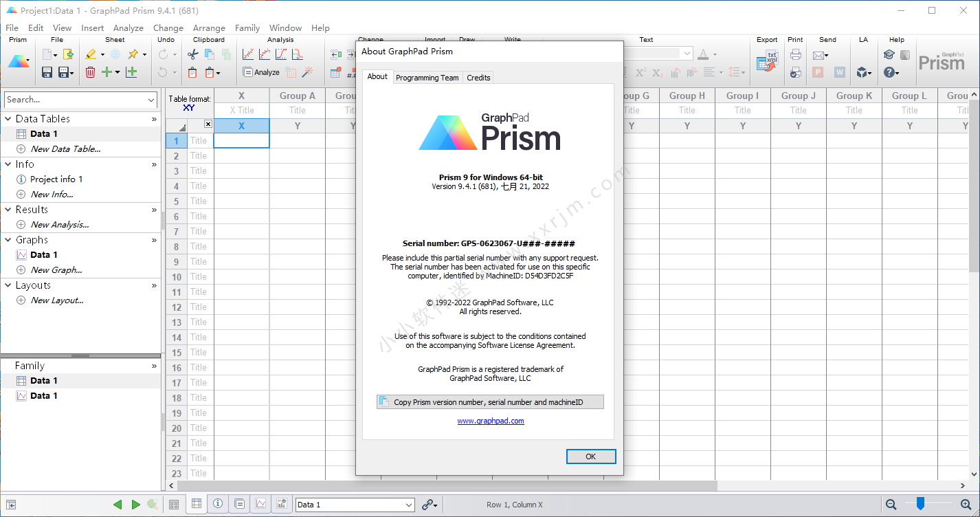Viewport: 980px width, 517px height.
Task: Select Data 1 table in Family panel
Action: coord(44,381)
